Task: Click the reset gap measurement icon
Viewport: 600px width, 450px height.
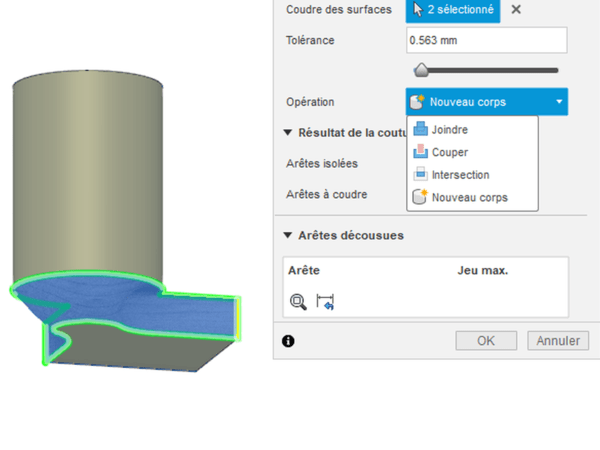Action: [324, 300]
